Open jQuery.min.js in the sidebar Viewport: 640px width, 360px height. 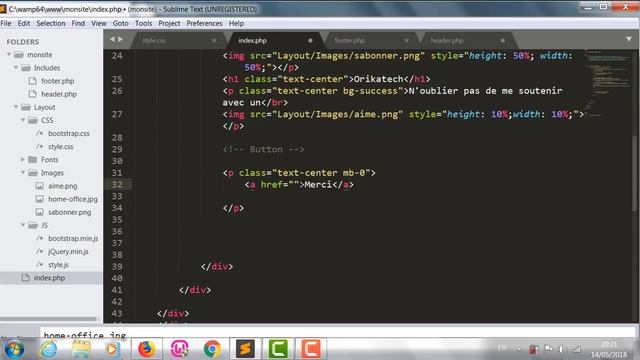(68, 251)
